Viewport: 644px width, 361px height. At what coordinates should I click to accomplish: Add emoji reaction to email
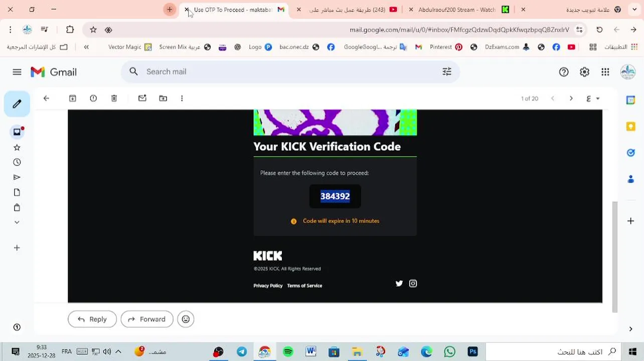(186, 319)
